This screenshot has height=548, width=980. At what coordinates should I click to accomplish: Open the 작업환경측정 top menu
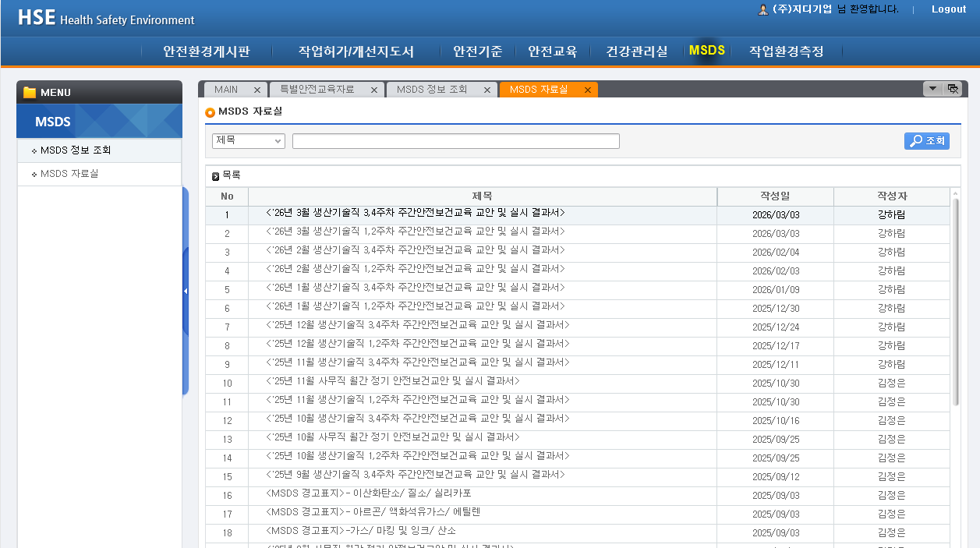(x=786, y=51)
